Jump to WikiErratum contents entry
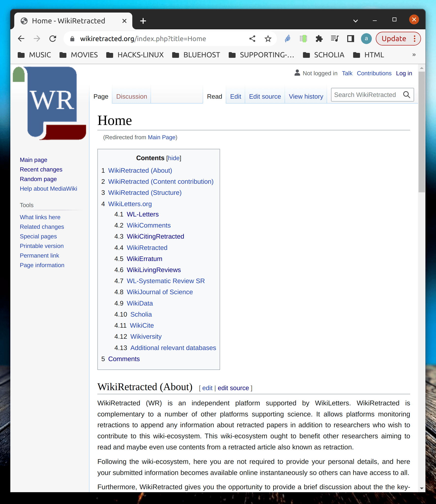 tap(144, 259)
